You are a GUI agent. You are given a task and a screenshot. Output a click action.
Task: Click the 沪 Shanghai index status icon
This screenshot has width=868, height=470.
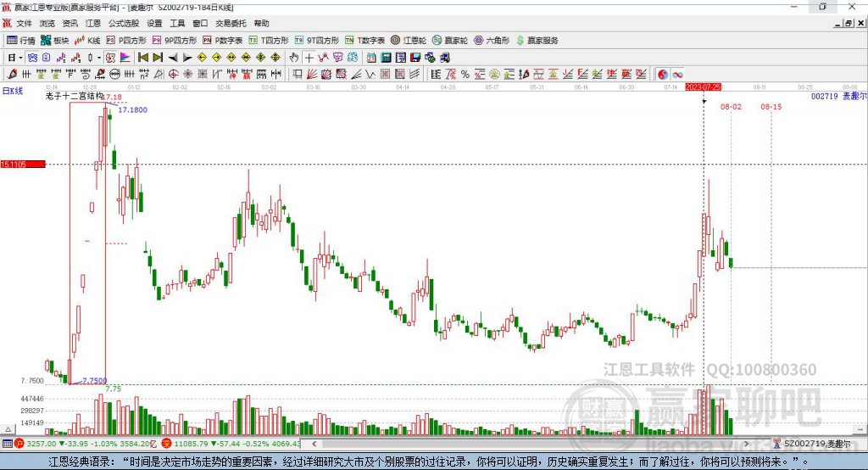[19, 444]
